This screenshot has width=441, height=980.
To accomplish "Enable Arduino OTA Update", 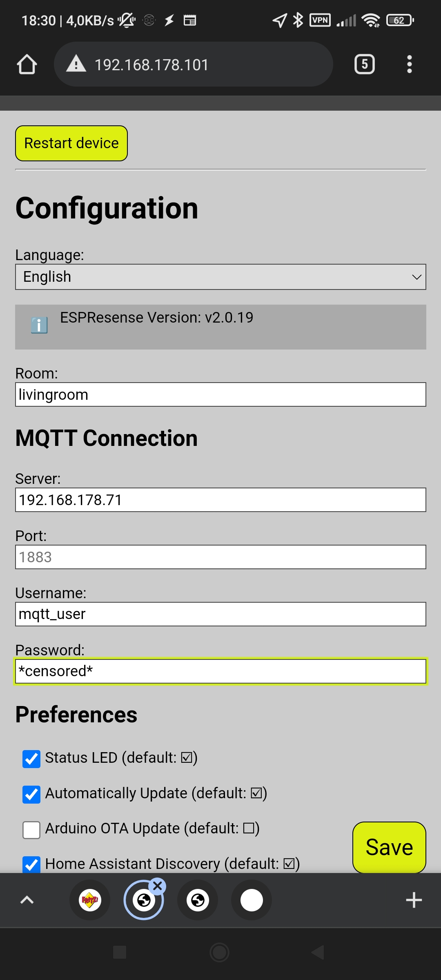I will [x=31, y=829].
